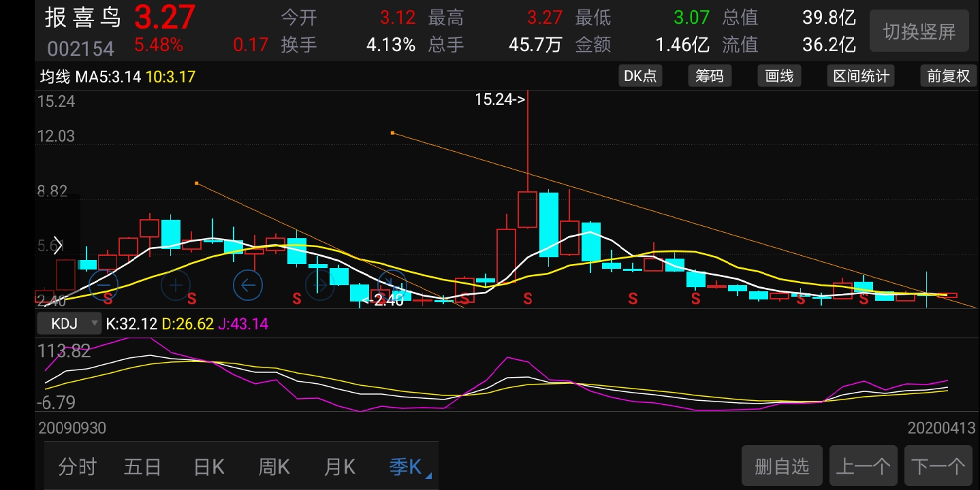Toggle the DK点 indicator
980x490 pixels.
[641, 76]
